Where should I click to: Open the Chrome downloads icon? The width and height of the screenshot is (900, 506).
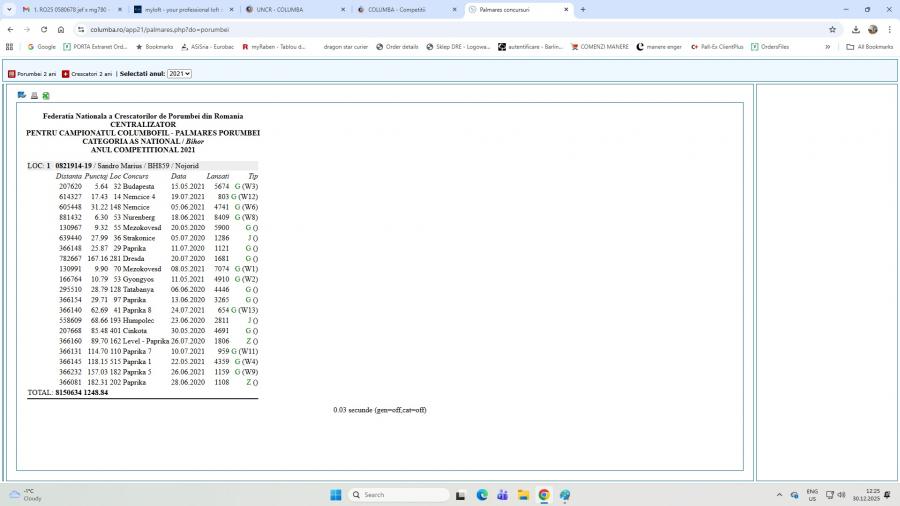856,30
